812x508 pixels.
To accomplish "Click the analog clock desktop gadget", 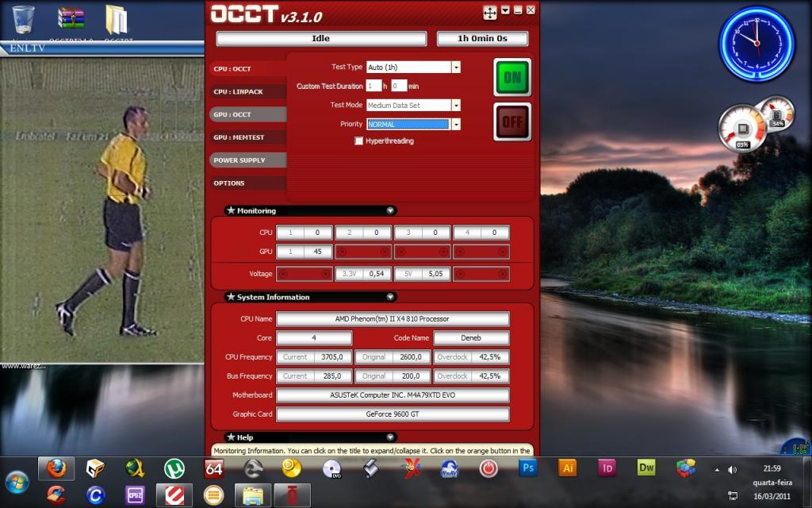I will point(756,44).
